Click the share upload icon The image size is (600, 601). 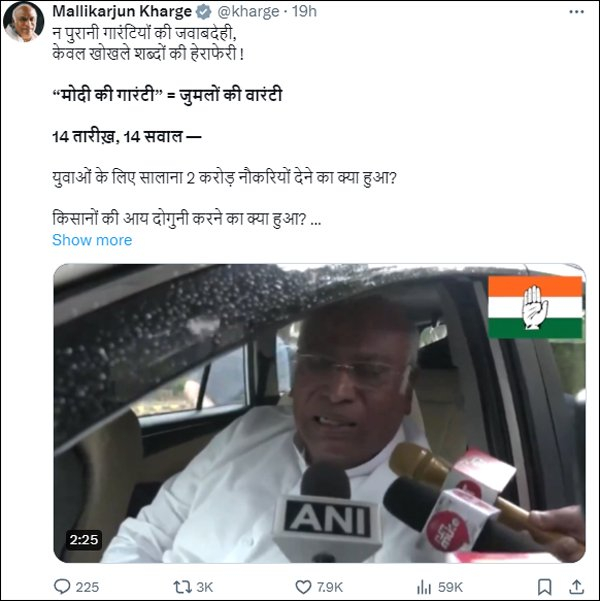point(576,586)
